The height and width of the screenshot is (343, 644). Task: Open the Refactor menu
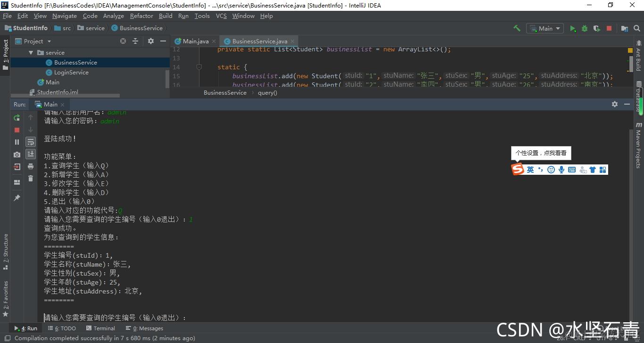click(141, 16)
